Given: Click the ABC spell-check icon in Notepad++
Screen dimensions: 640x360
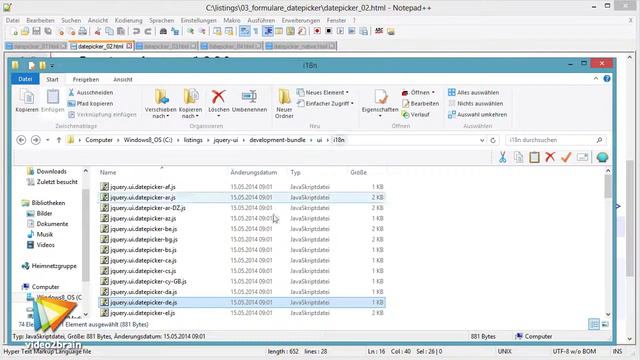Looking at the screenshot, I should tap(379, 31).
